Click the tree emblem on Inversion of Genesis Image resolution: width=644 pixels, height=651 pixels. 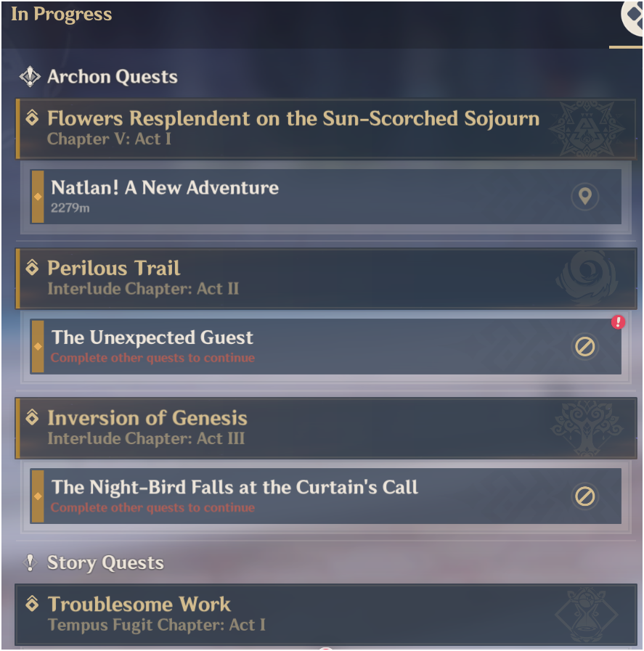586,428
